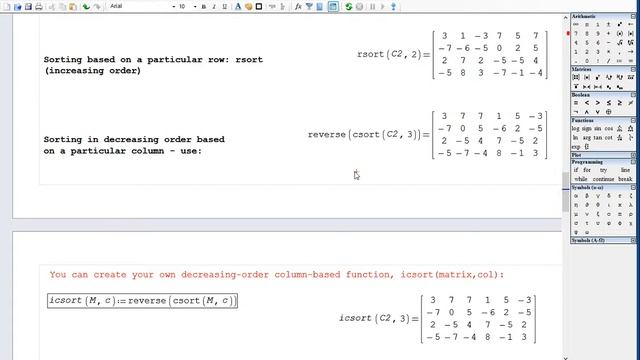Insert the sin function
Screen dimensions: 640x360
pos(598,129)
